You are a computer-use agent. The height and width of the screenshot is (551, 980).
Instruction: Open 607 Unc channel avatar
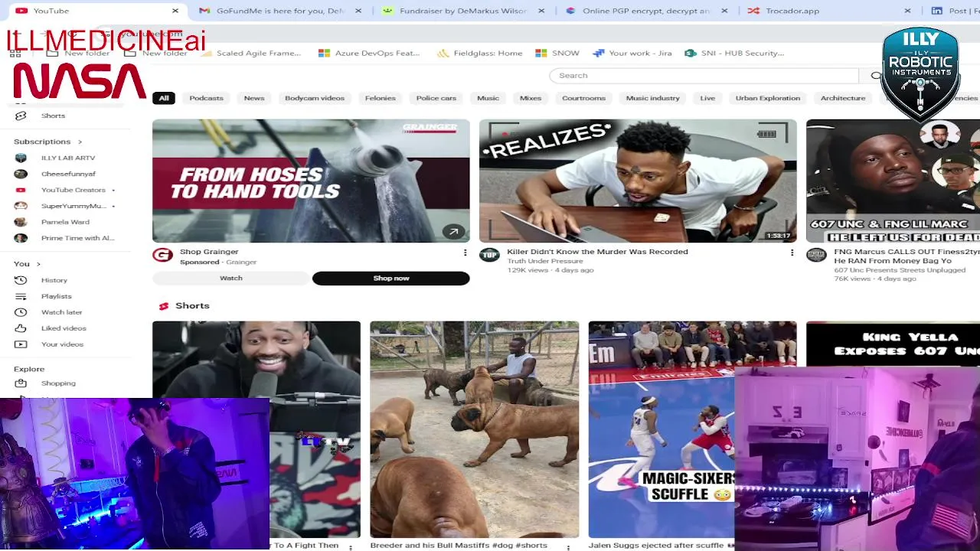[x=816, y=255]
